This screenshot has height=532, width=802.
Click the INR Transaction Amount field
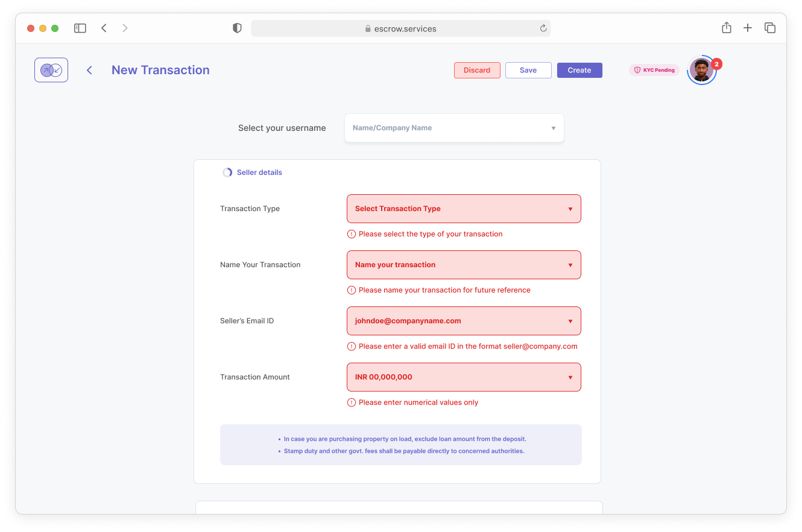[x=464, y=377]
